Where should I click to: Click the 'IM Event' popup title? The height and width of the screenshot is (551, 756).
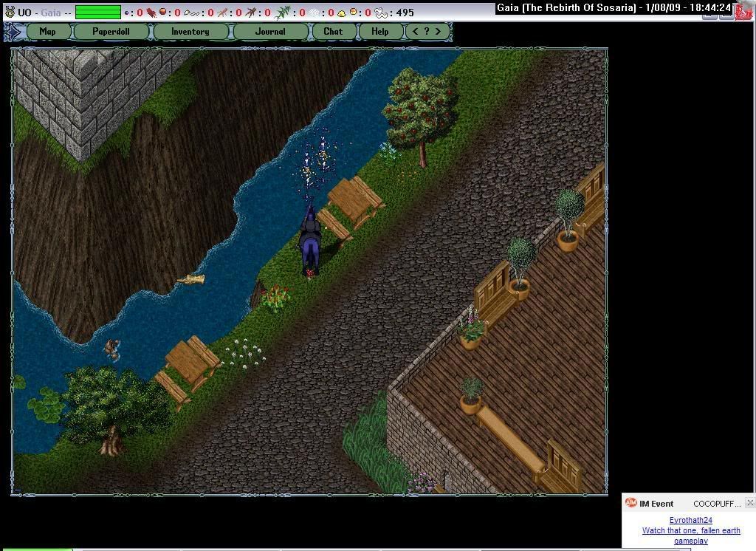(x=656, y=504)
